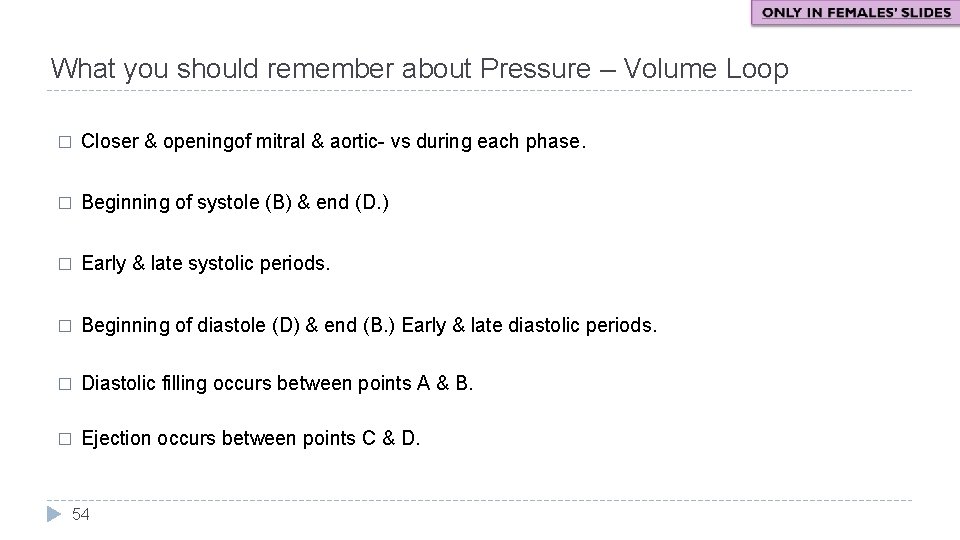960x540 pixels.
Task: Click the slide title about Pressure – Volume Loop
Action: [x=419, y=69]
